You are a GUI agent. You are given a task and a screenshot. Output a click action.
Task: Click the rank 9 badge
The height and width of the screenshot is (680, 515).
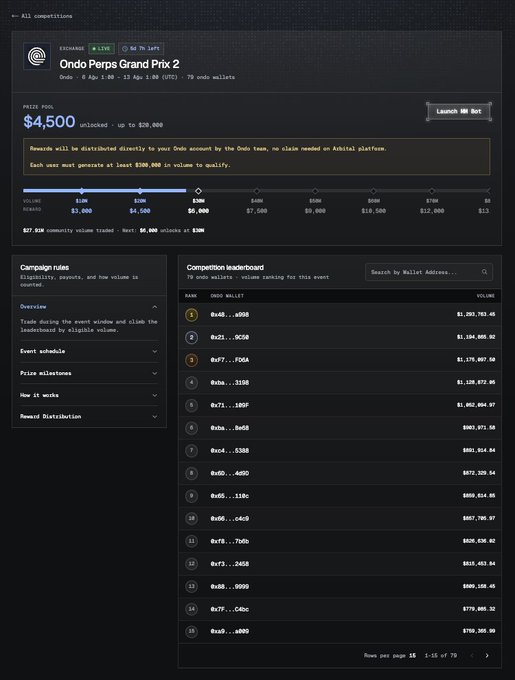[191, 496]
